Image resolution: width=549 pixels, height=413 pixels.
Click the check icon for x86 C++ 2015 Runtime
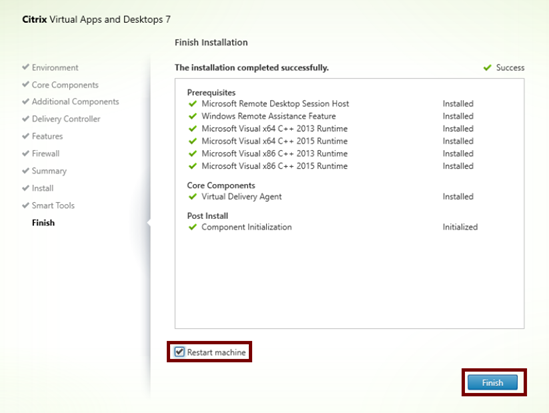[x=193, y=166]
